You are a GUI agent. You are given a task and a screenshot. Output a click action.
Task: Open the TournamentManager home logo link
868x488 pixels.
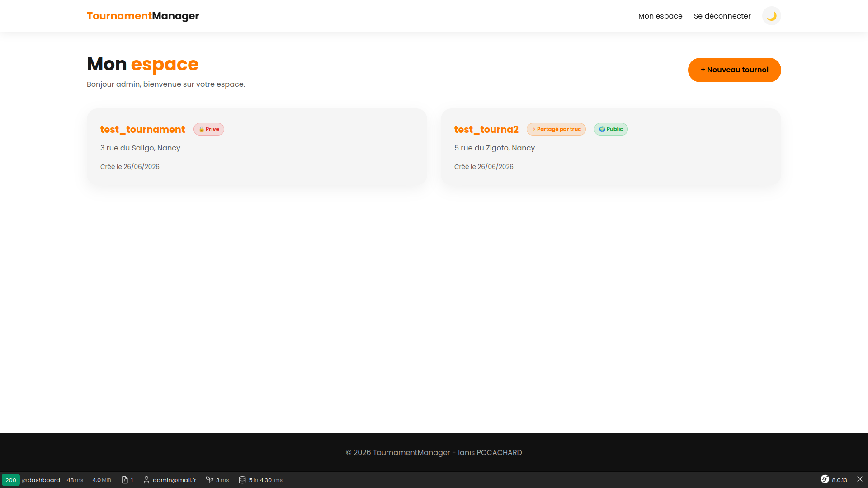click(x=143, y=16)
